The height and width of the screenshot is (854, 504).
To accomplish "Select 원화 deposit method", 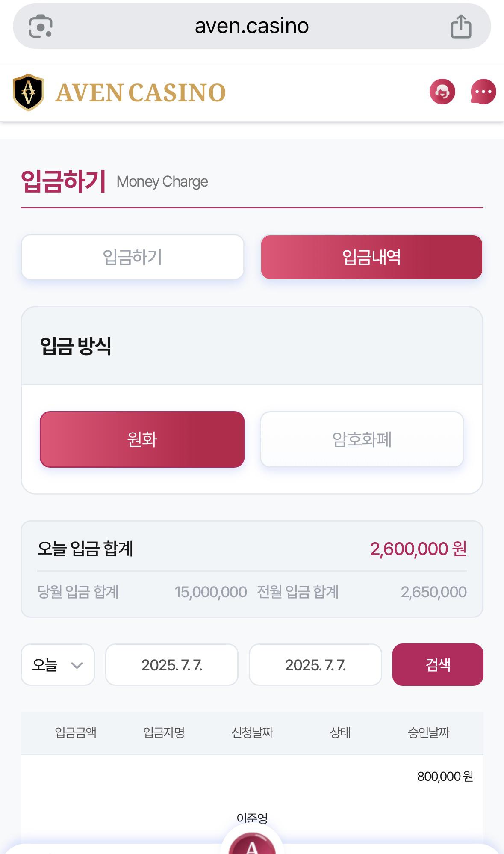I will (142, 439).
